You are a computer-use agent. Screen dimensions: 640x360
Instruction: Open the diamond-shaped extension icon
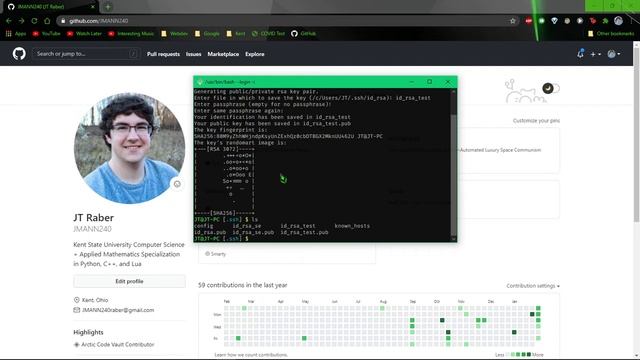pos(554,21)
